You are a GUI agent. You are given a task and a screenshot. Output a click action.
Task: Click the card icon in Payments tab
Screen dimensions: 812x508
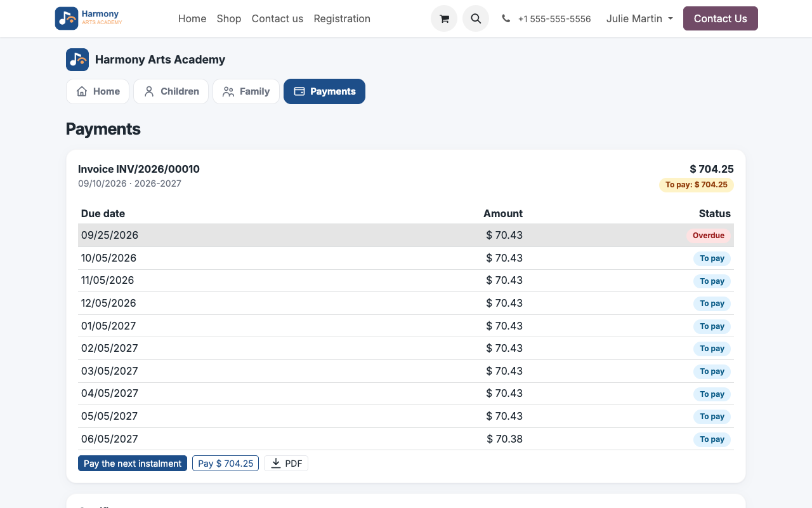click(x=299, y=91)
